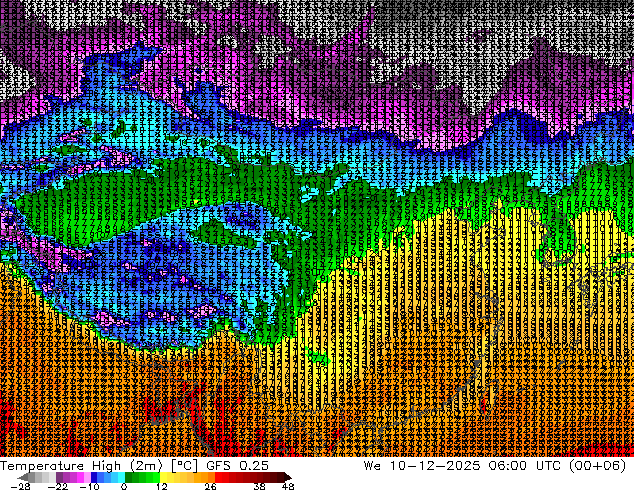Click the 12 legend scale label
The image size is (634, 490).
coord(162,486)
